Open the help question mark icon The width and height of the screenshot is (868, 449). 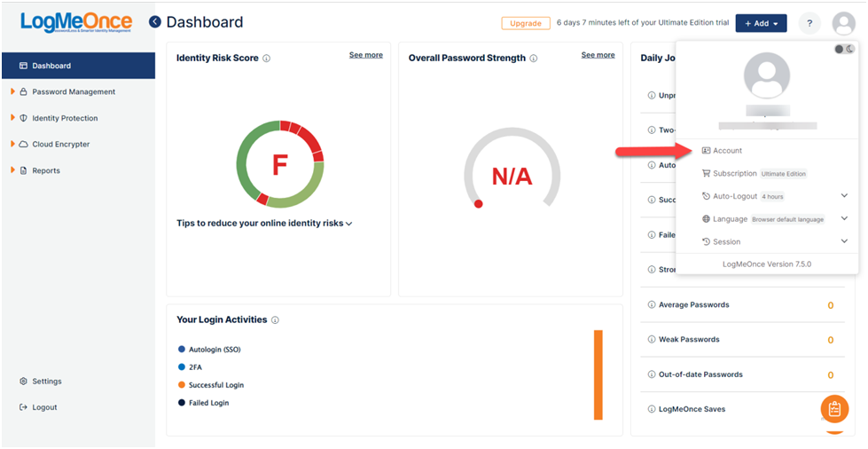pyautogui.click(x=809, y=23)
